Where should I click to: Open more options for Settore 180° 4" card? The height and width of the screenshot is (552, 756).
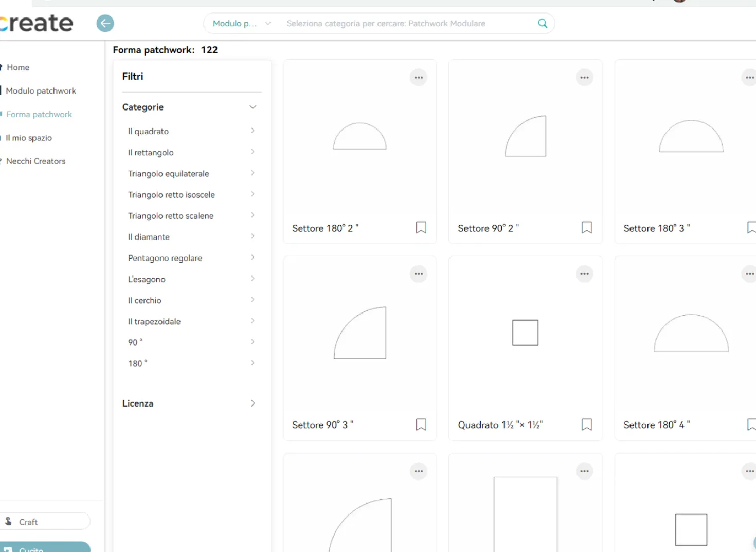749,274
